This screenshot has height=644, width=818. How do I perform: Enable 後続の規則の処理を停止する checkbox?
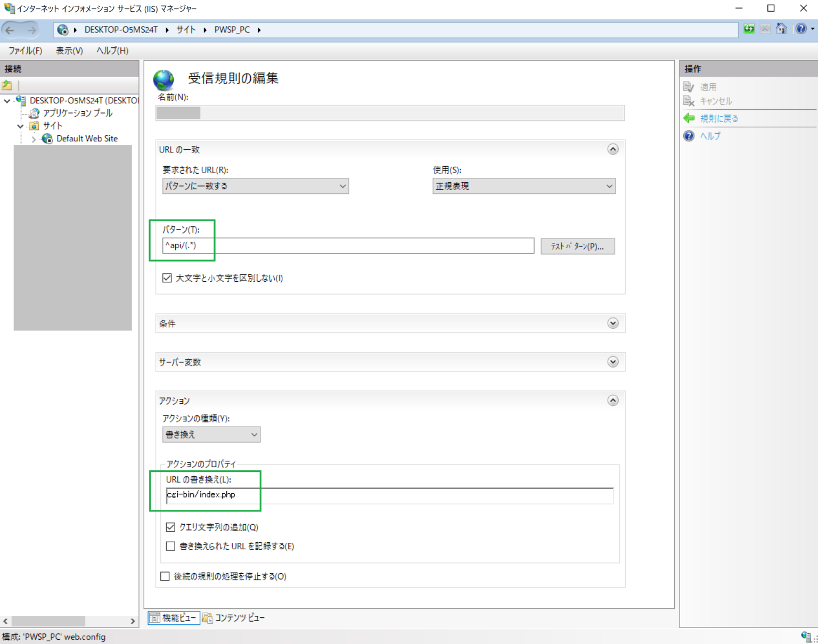tap(165, 576)
